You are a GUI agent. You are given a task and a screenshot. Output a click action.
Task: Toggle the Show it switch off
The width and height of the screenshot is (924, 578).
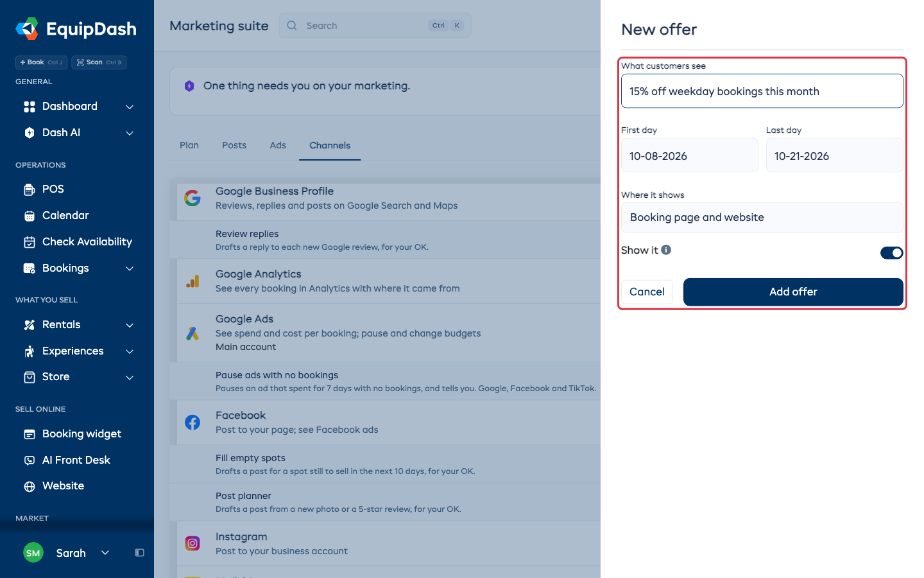click(x=891, y=253)
